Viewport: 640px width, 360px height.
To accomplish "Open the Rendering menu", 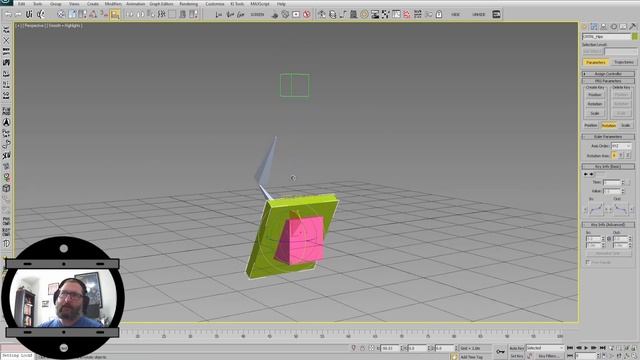I will point(189,4).
